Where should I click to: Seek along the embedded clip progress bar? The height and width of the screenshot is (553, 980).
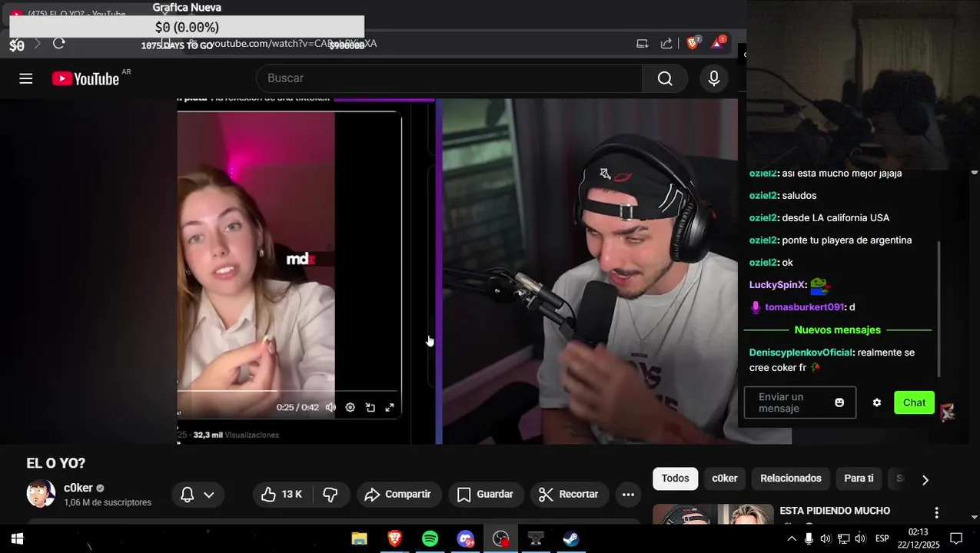coord(288,391)
